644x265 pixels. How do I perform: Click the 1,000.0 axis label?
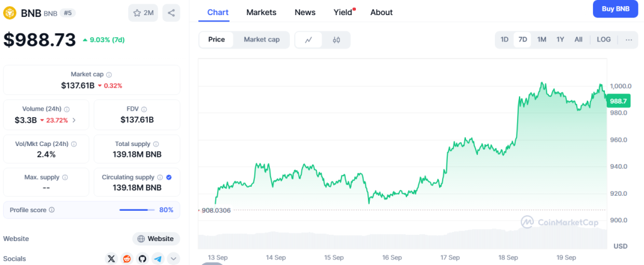point(620,86)
